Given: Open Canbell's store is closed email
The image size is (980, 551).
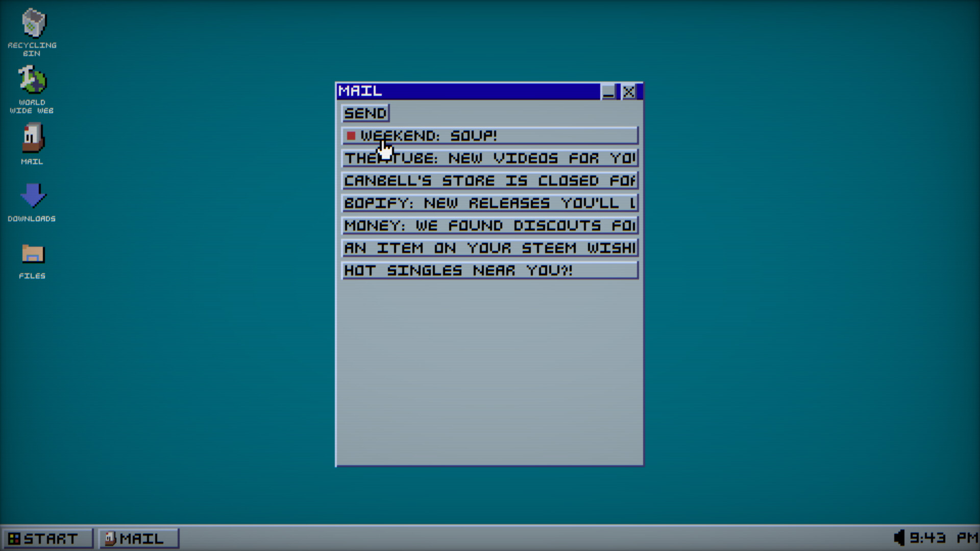Looking at the screenshot, I should pos(490,181).
